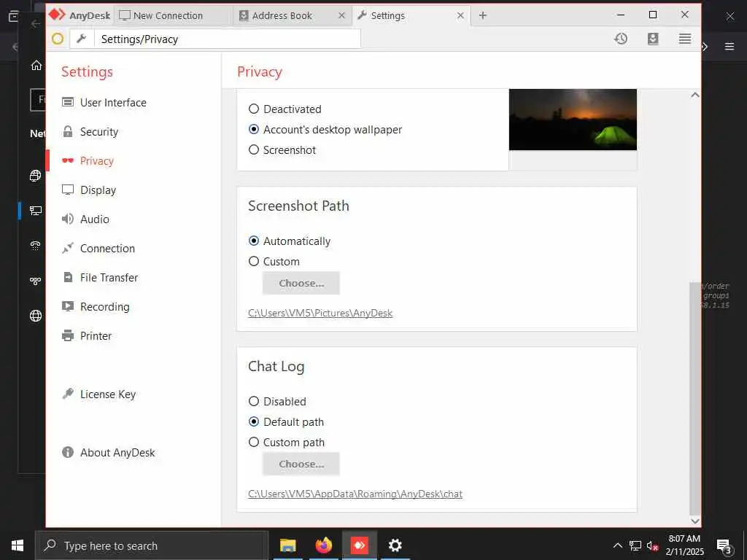
Task: Open File Transfer settings
Action: click(109, 277)
